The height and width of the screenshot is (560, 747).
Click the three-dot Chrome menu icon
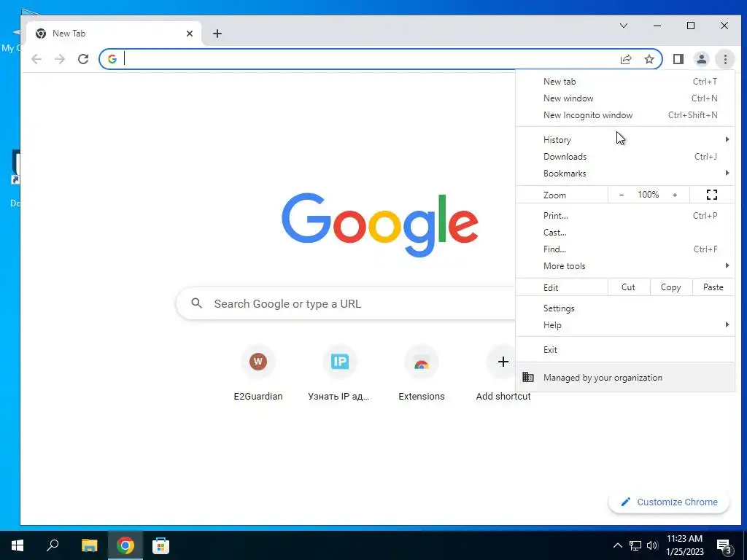[x=725, y=59]
